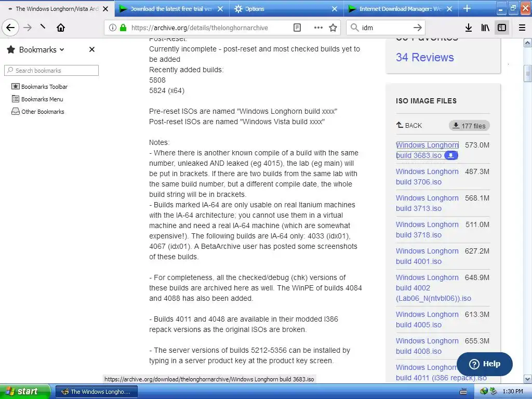The width and height of the screenshot is (532, 399).
Task: Click BACK in ISO image files
Action: pos(409,126)
